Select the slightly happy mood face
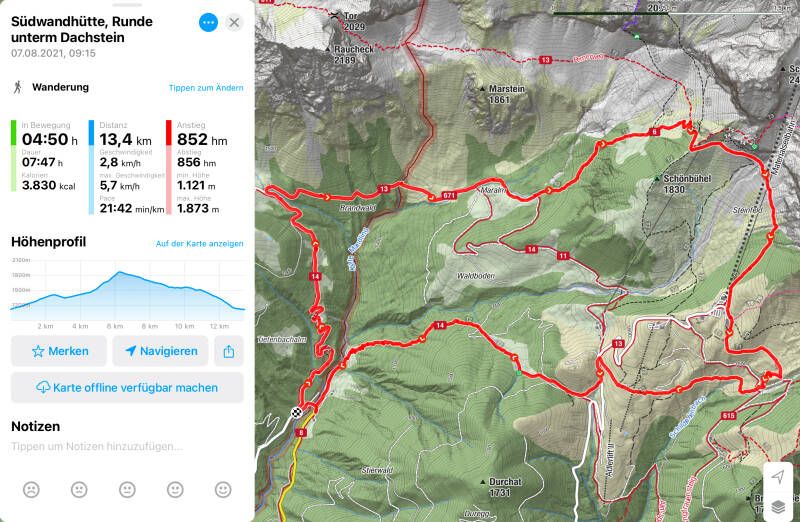Image resolution: width=800 pixels, height=522 pixels. pos(175,489)
